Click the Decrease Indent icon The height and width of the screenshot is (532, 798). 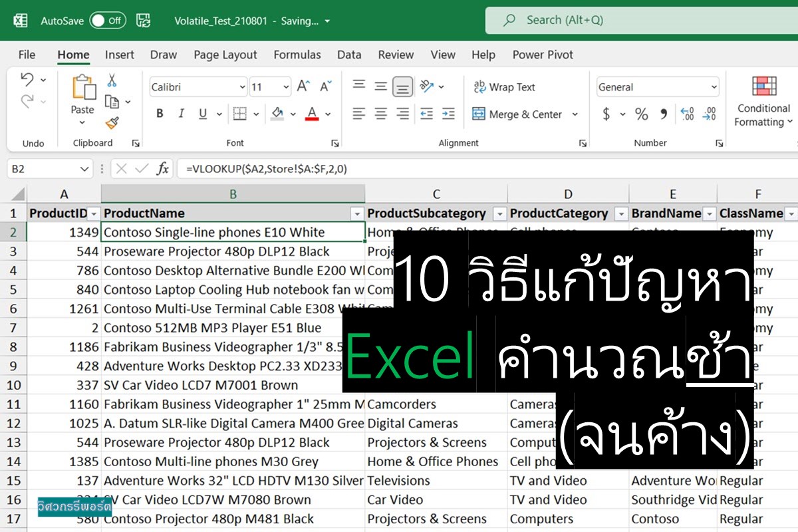click(427, 114)
